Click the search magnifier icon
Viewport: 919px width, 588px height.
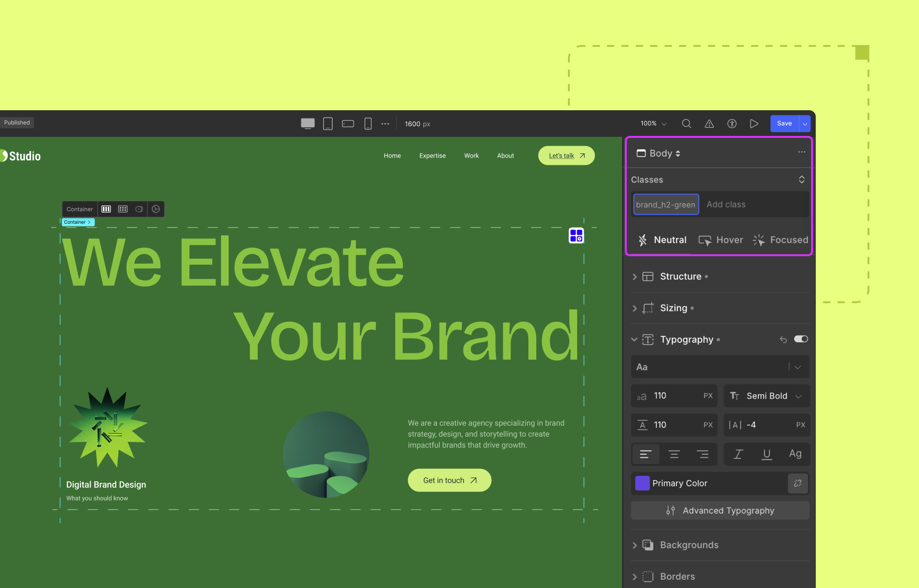686,124
